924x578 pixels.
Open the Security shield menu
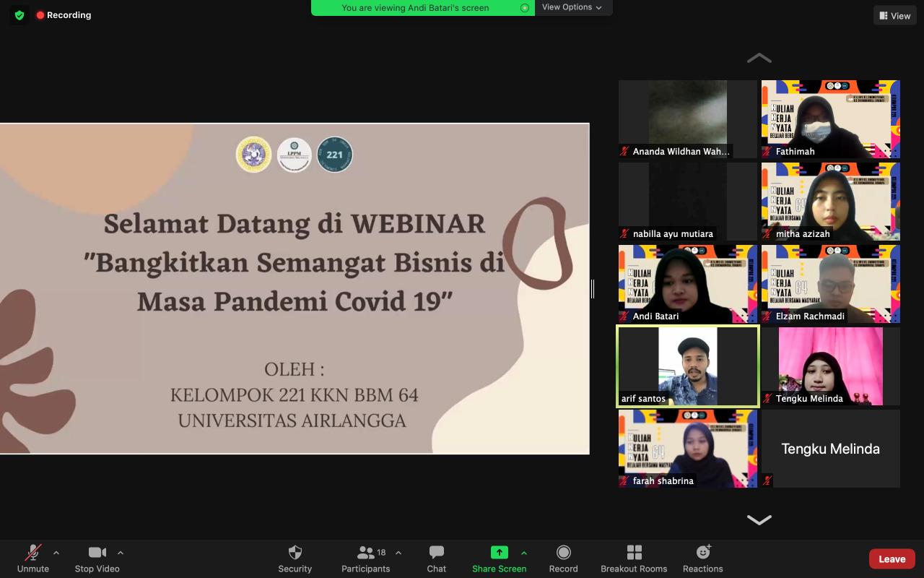click(295, 558)
